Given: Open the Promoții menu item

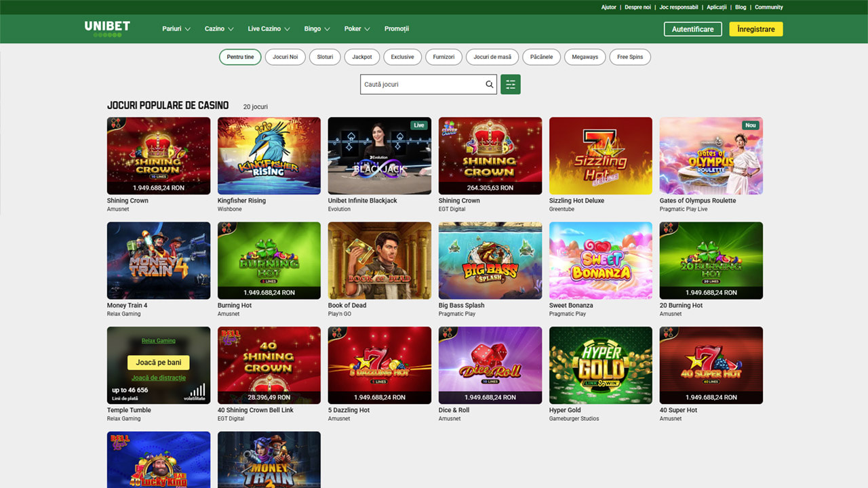Looking at the screenshot, I should pyautogui.click(x=397, y=29).
